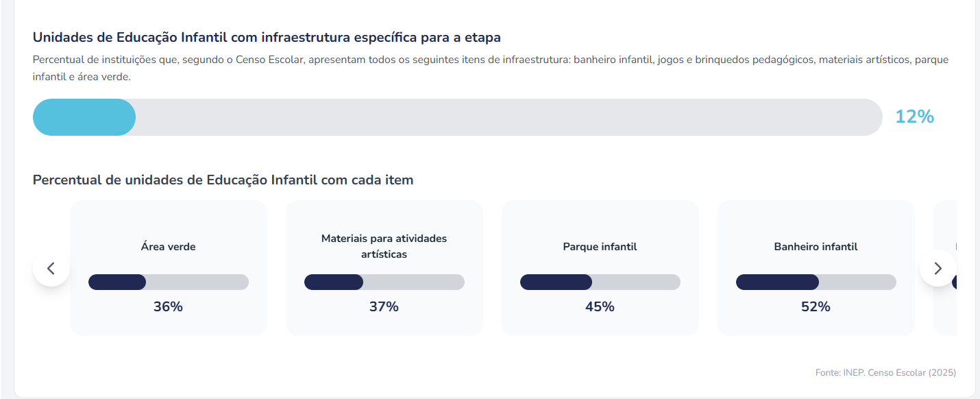Click the Materiais para atividades artísticas progress bar
This screenshot has height=399, width=980.
tap(384, 282)
